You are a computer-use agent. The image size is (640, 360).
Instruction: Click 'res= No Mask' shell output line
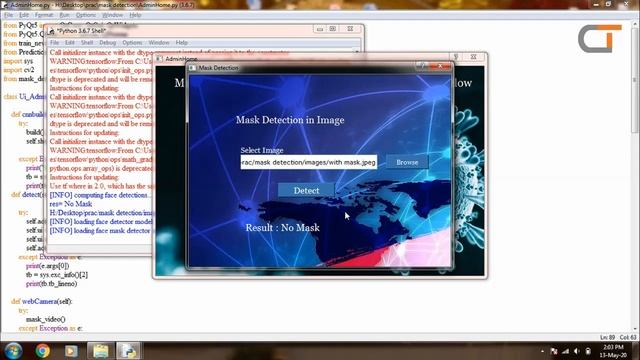click(x=71, y=204)
